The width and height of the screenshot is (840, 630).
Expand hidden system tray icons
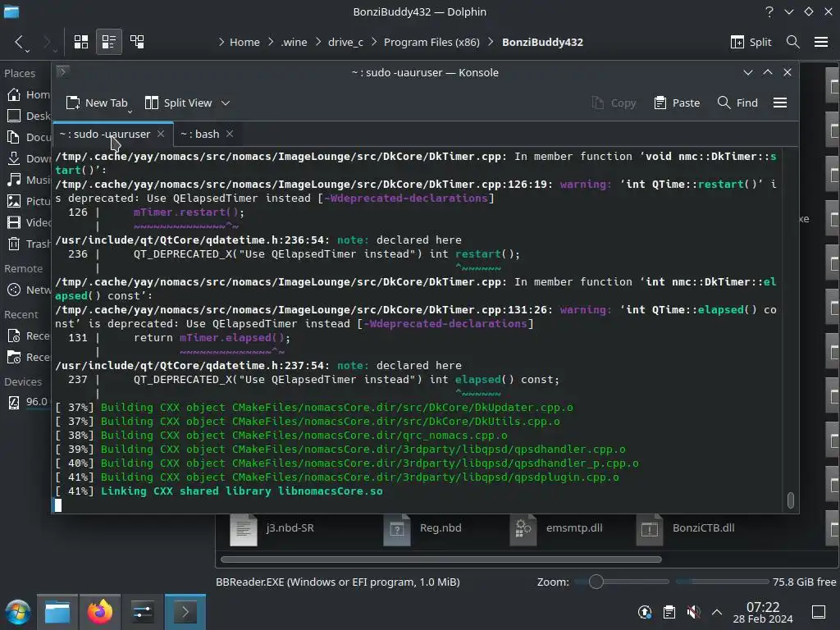click(717, 612)
